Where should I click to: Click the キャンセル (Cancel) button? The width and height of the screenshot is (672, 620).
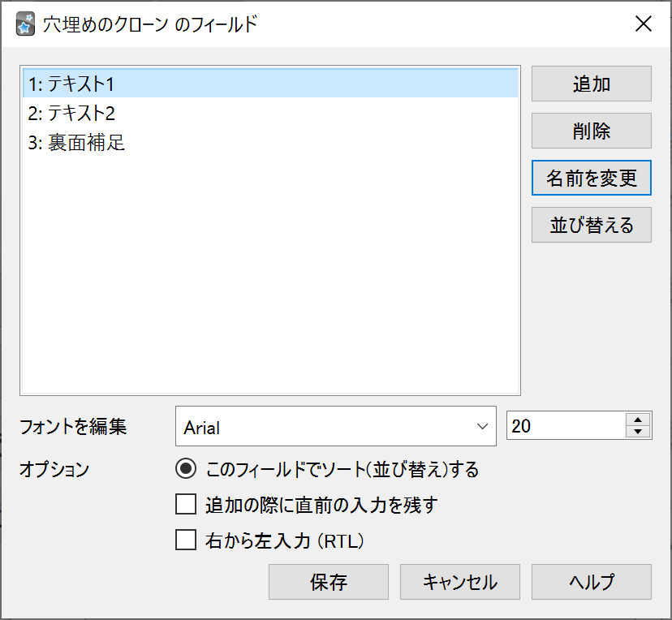tap(460, 582)
